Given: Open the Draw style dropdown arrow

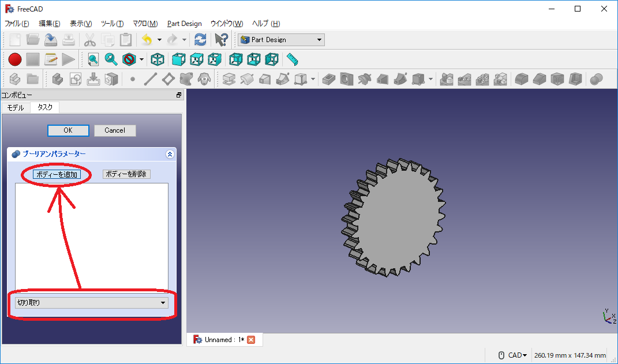Looking at the screenshot, I should pos(141,59).
